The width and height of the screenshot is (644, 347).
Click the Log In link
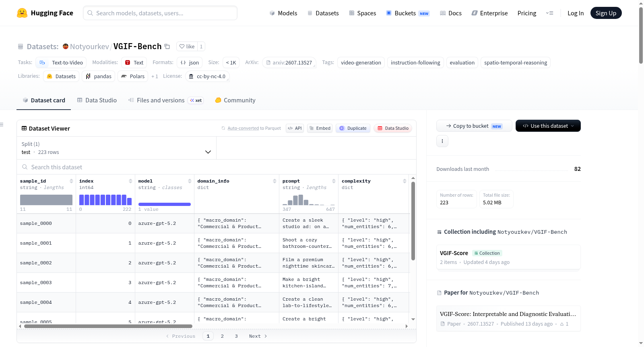[x=576, y=13]
